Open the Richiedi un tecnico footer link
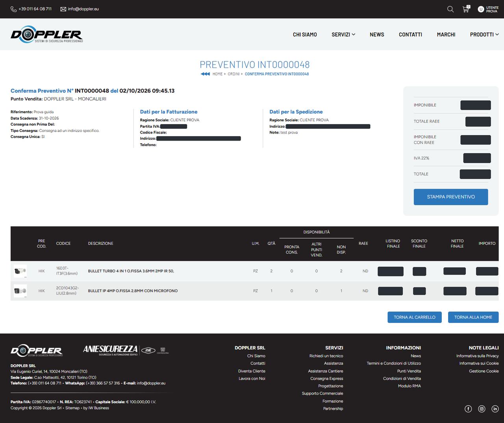The image size is (504, 423). (x=326, y=356)
